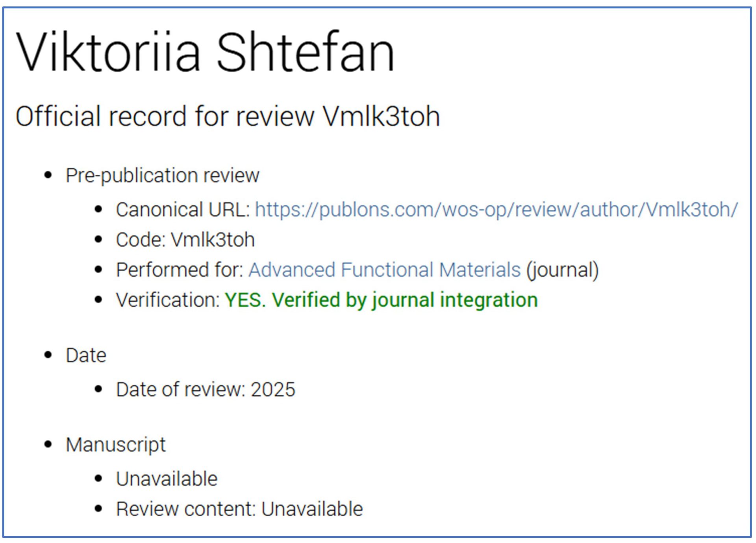Open the publons canonical URL link
Screen dimensions: 756x543
(x=496, y=210)
